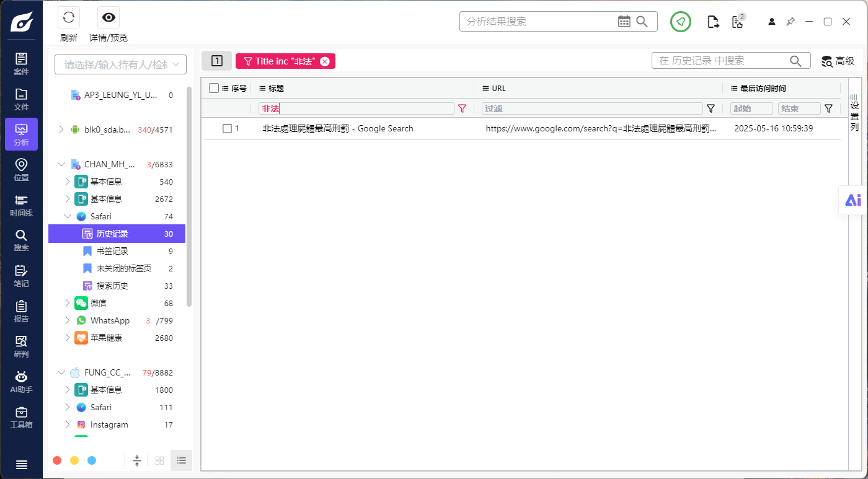Open 工具箱 toolbox sidebar icon
Screen dimensions: 868x479
21,417
